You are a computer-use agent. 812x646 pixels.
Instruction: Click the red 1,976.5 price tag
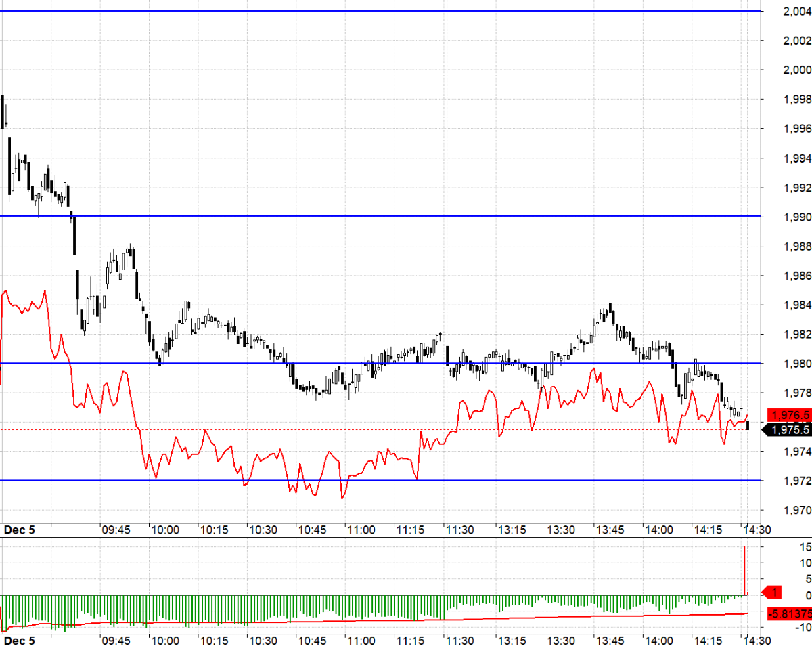(788, 415)
